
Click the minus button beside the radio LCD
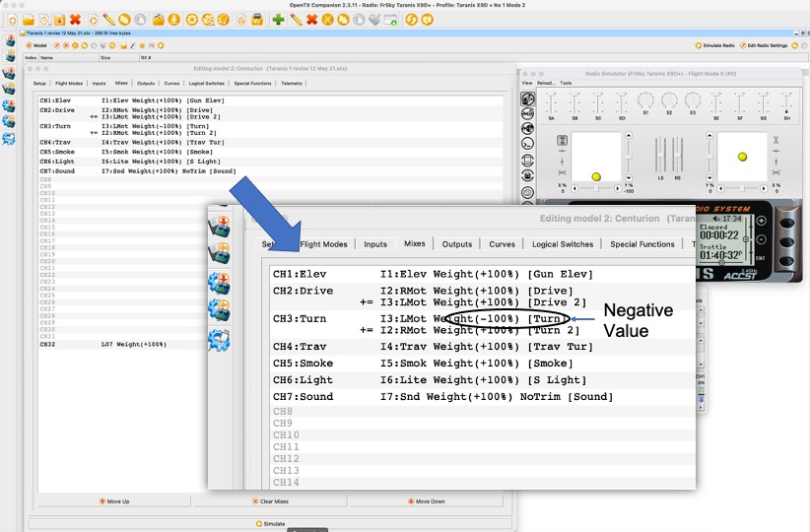click(x=762, y=239)
